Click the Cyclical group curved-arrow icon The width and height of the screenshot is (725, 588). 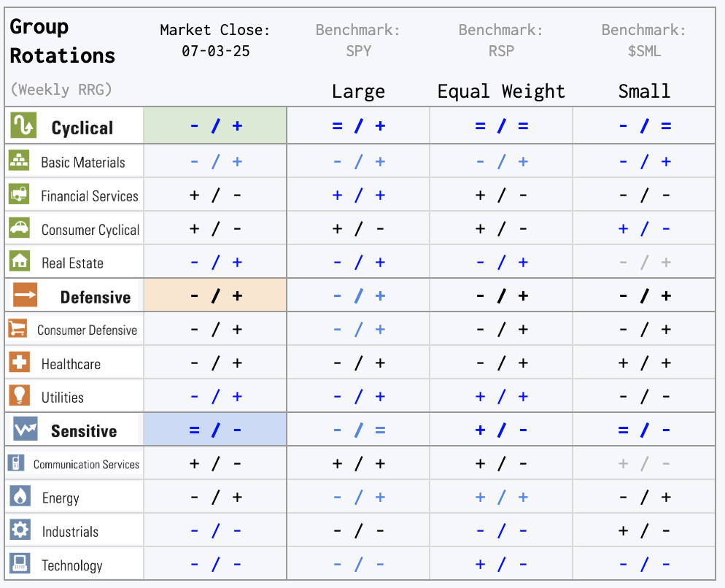tap(23, 125)
